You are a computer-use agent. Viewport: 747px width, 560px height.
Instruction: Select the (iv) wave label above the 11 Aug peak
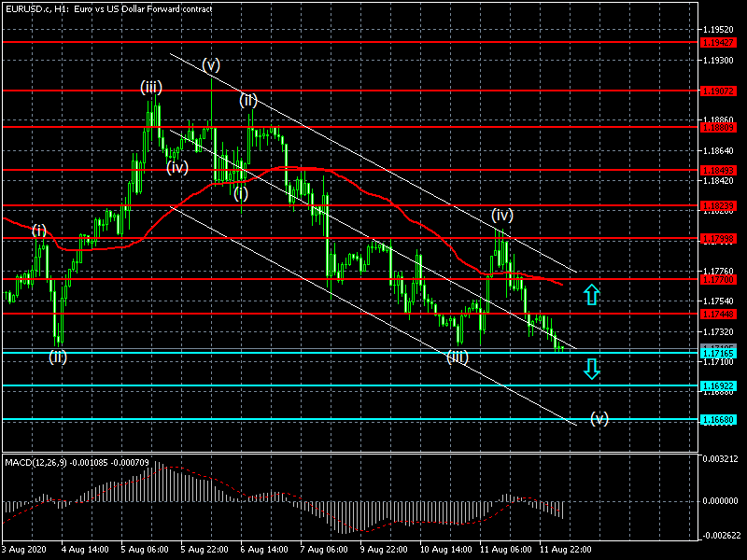502,216
